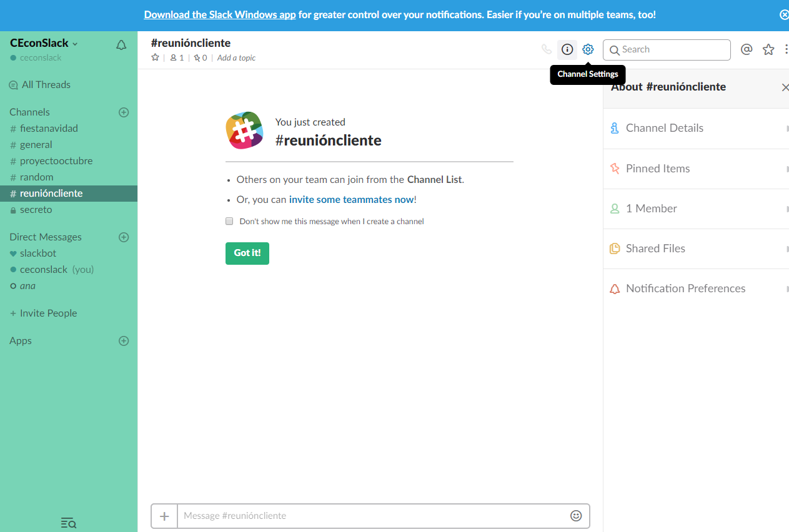This screenshot has width=789, height=532.
Task: Show mentions and reactions with @ icon
Action: (747, 49)
